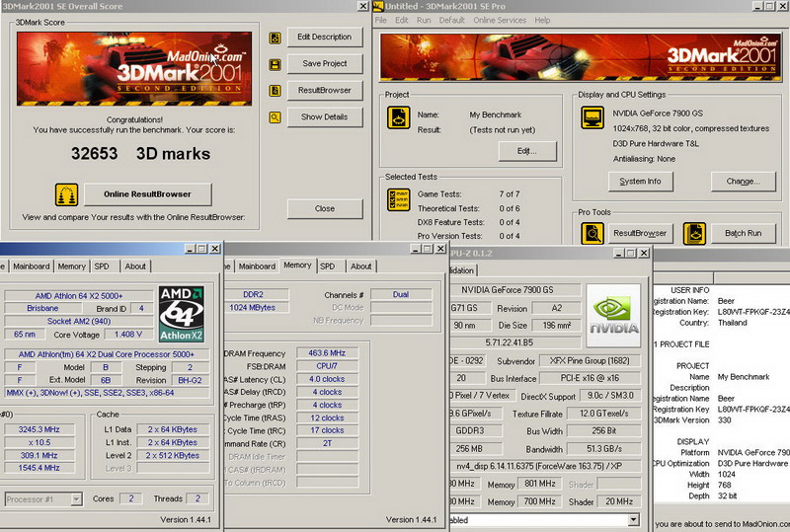
Task: Open the Run menu
Action: click(x=424, y=20)
